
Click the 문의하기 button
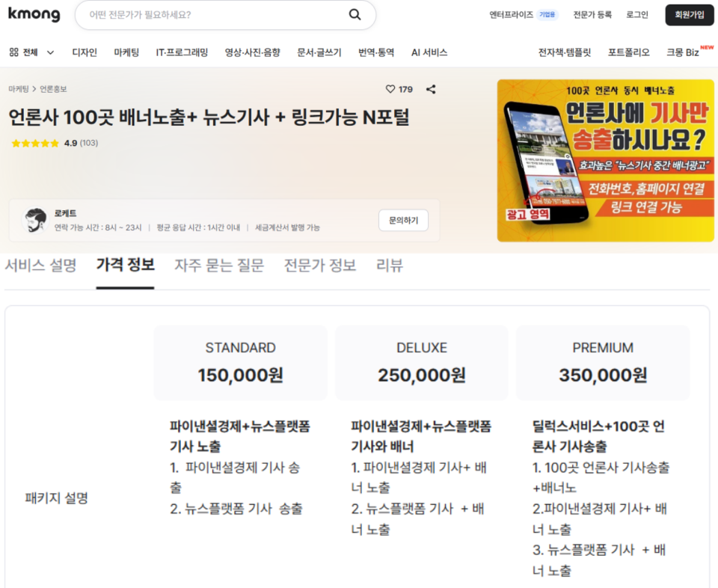click(403, 220)
